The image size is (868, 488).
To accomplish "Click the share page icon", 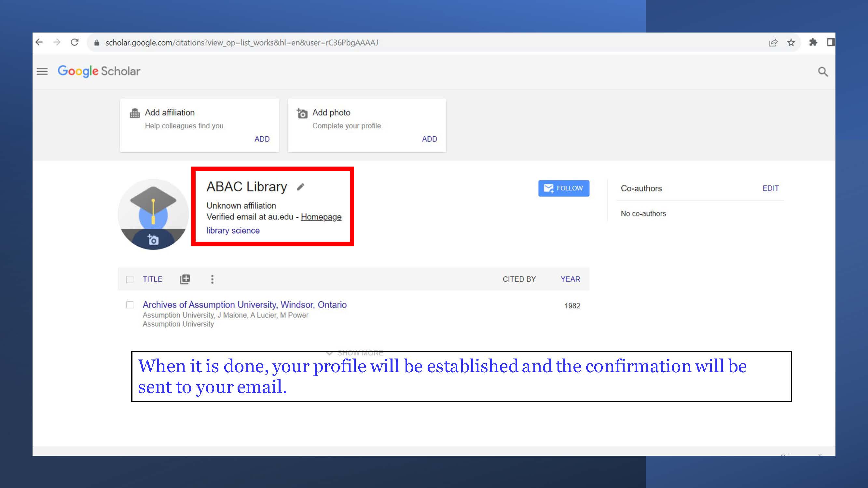I will pyautogui.click(x=773, y=42).
